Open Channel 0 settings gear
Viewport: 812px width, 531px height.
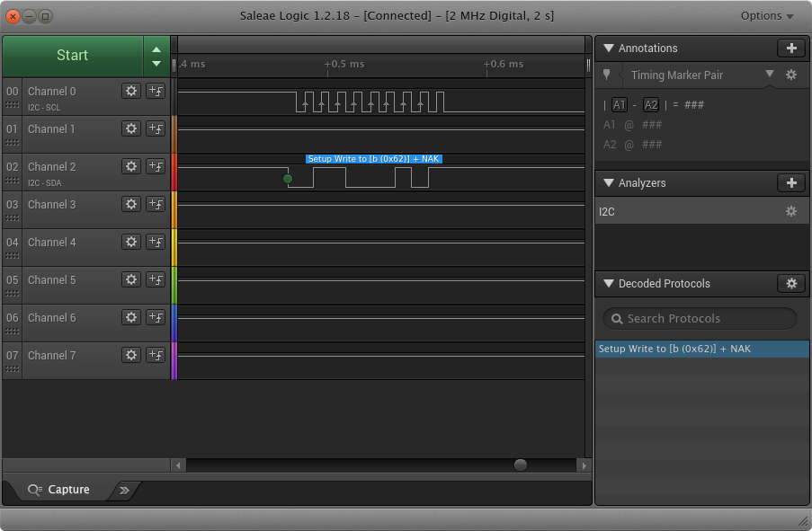pos(131,91)
